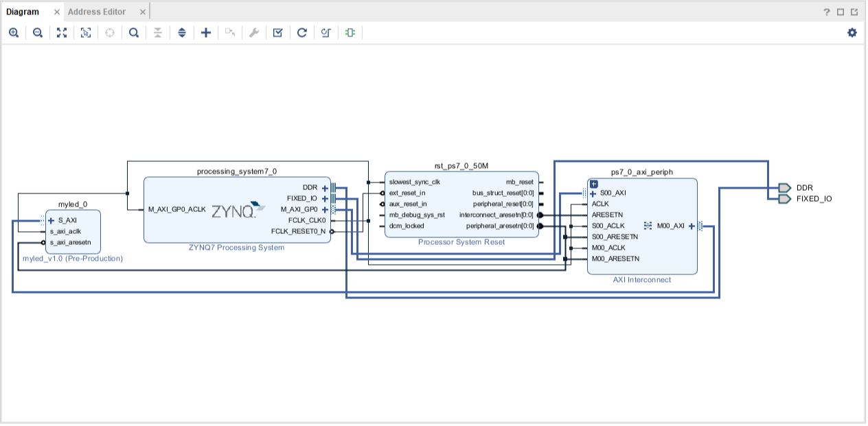Open diagram settings gear icon
This screenshot has height=426, width=868.
[852, 32]
